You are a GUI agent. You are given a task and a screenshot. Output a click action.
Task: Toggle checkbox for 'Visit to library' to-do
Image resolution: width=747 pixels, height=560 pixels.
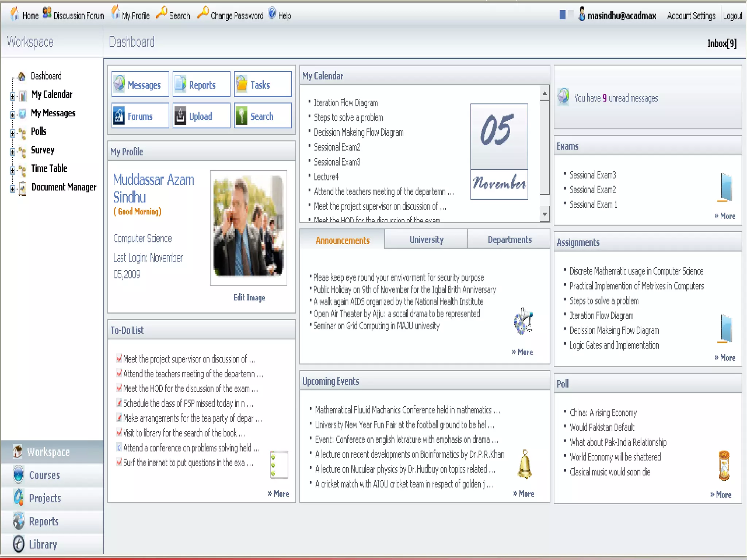pos(119,433)
